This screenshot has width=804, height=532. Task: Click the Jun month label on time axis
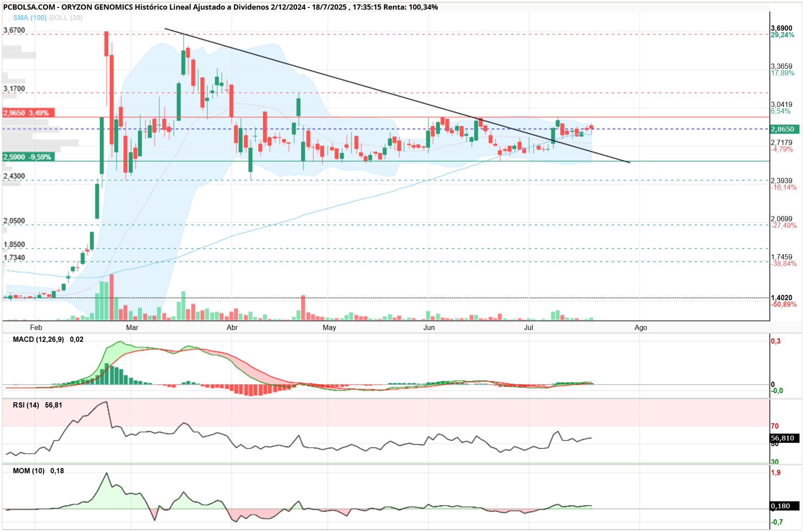tap(429, 328)
